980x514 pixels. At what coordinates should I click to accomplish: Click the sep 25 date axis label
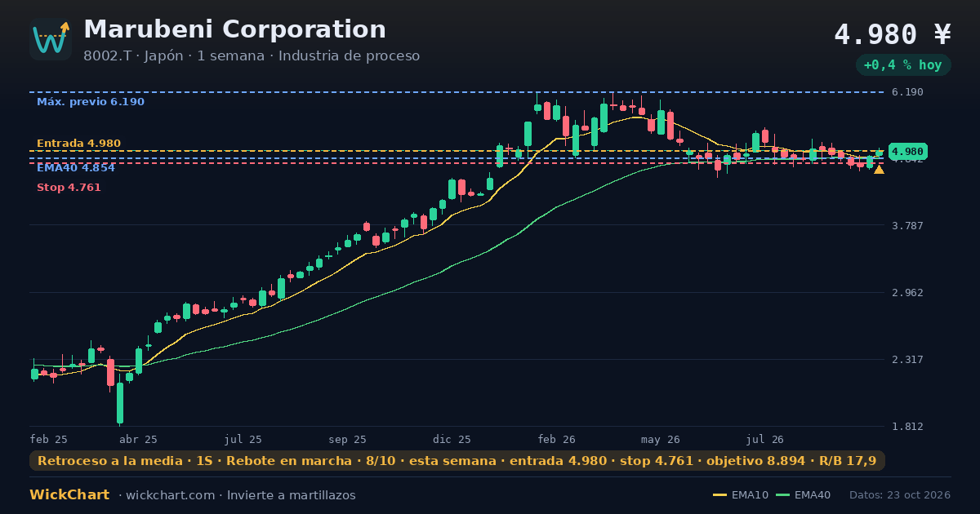348,440
